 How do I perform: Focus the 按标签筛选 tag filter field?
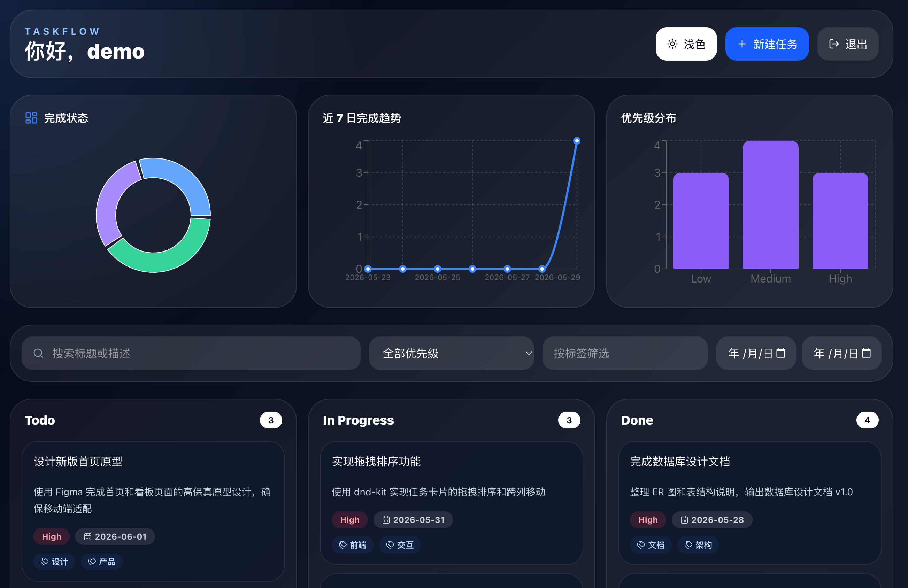point(625,353)
